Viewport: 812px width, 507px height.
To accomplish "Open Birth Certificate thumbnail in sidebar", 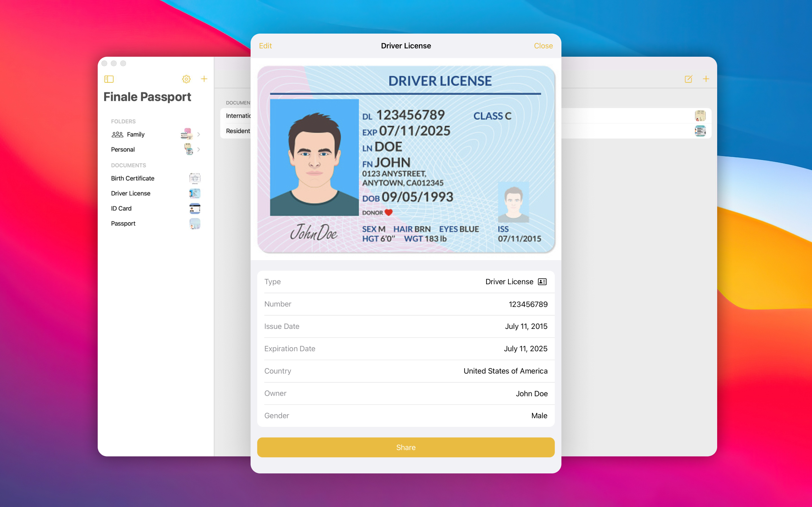I will 195,178.
